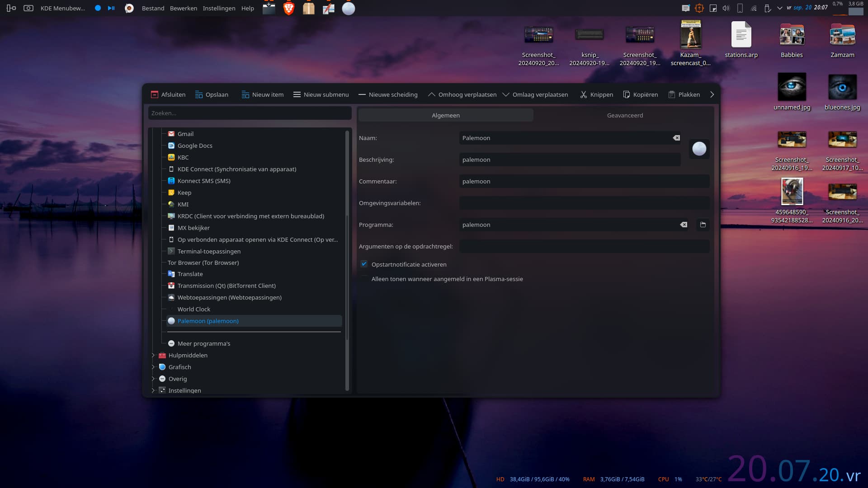Click Omlaag verplaatsen to move down
Image resolution: width=868 pixels, height=488 pixels.
pos(535,94)
